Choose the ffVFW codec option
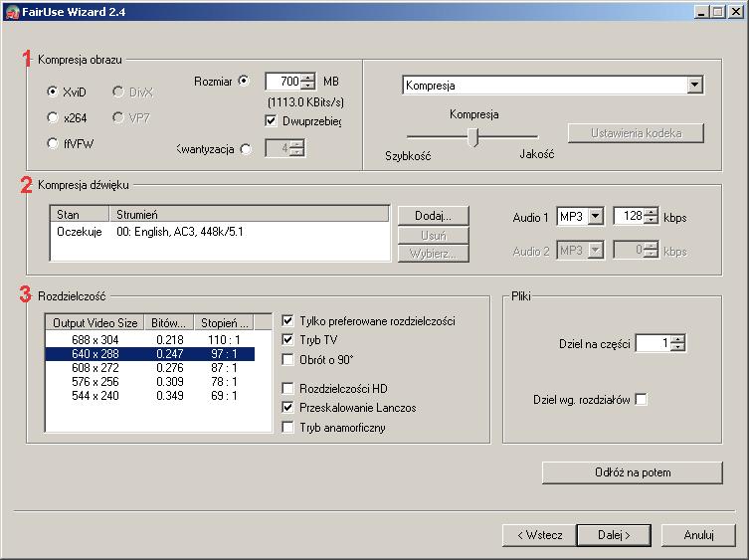Image resolution: width=749 pixels, height=560 pixels. (53, 143)
